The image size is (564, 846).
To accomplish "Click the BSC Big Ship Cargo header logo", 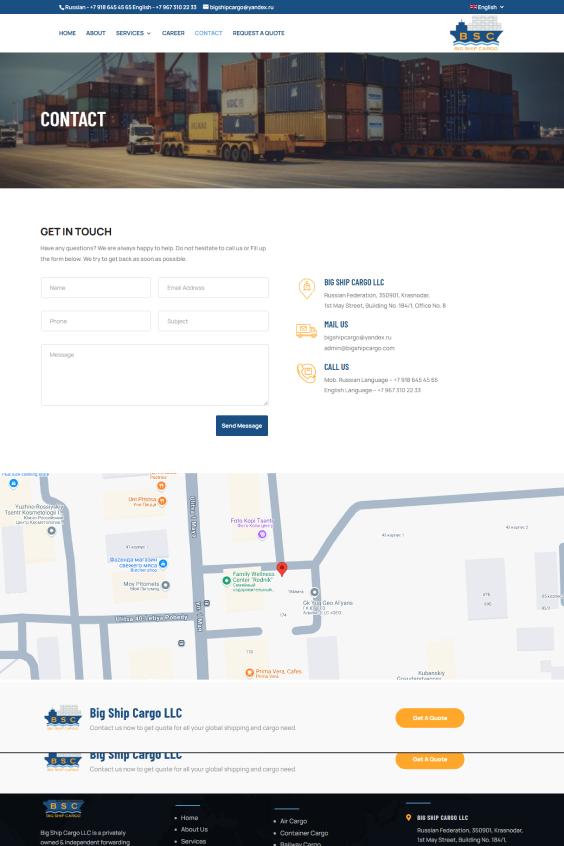I will click(x=476, y=33).
